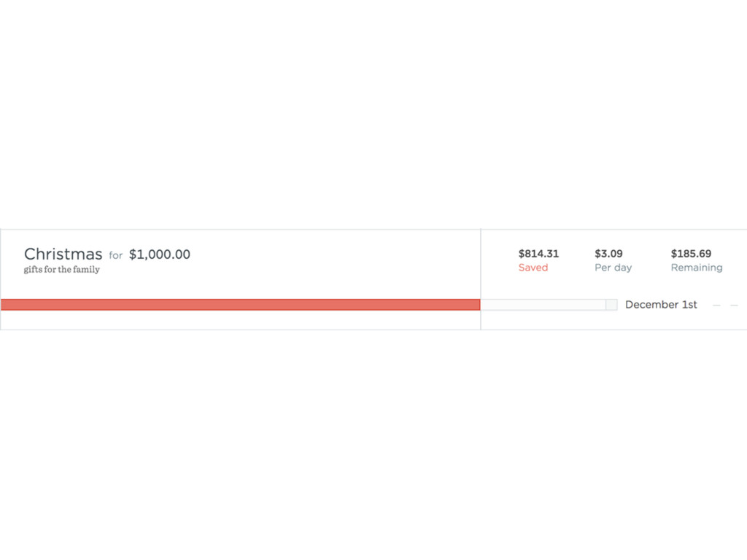This screenshot has height=560, width=747.
Task: Click the vertical divider beside the stats
Action: 481,279
